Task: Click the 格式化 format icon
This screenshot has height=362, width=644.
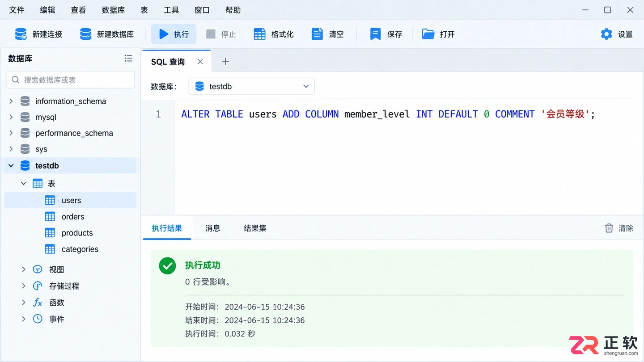Action: (259, 34)
